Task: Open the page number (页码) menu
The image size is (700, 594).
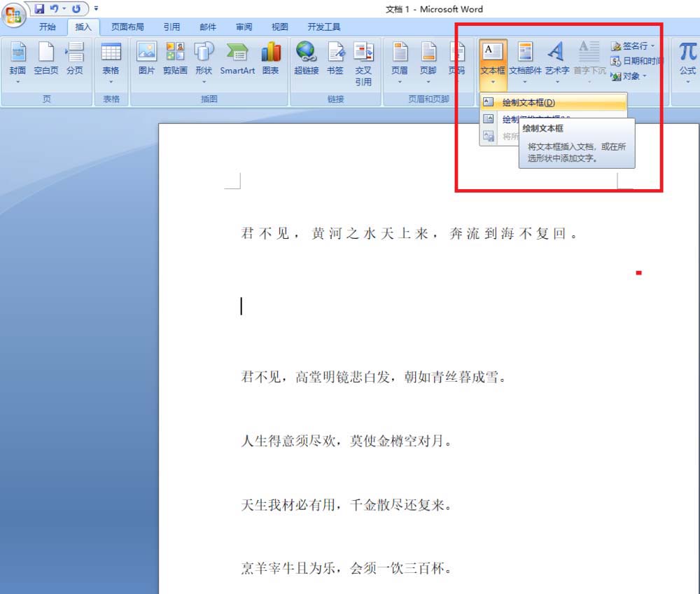Action: 456,62
